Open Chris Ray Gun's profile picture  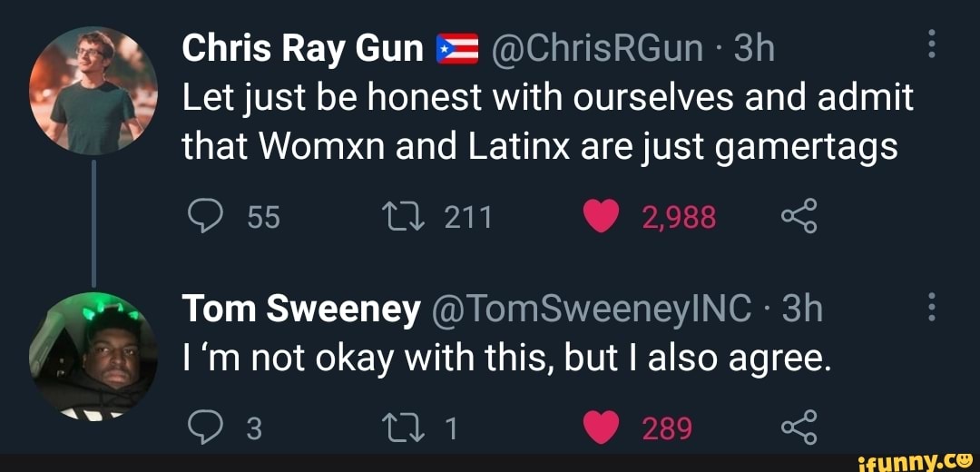click(x=93, y=89)
